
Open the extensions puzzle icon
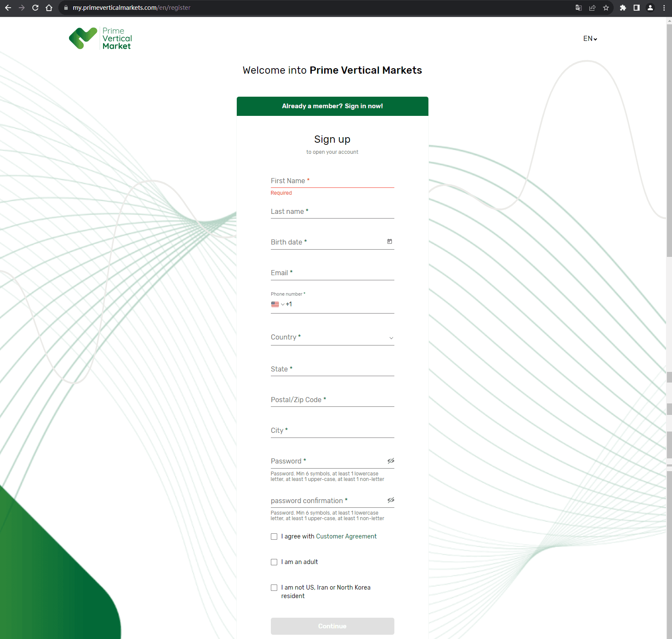tap(623, 8)
